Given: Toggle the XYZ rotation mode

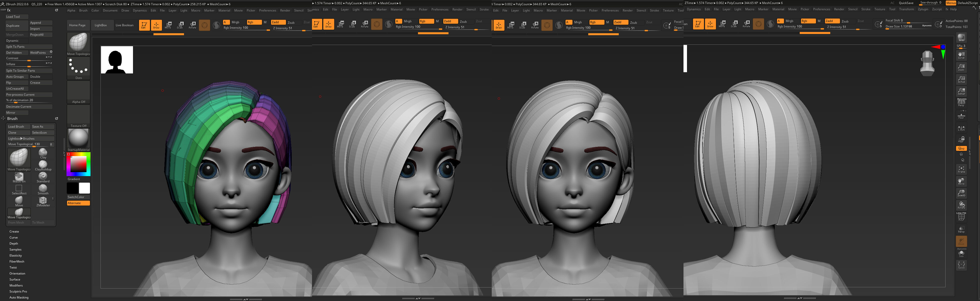Looking at the screenshot, I should [961, 148].
